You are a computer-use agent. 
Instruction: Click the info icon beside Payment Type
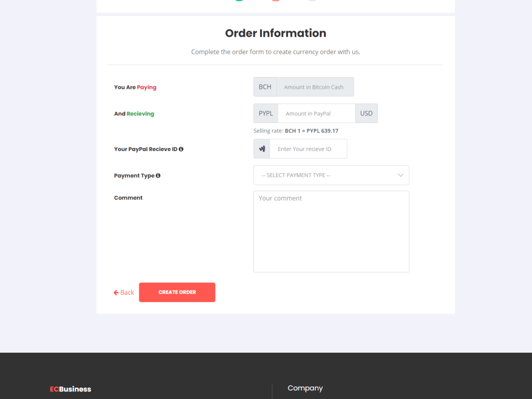click(x=158, y=176)
